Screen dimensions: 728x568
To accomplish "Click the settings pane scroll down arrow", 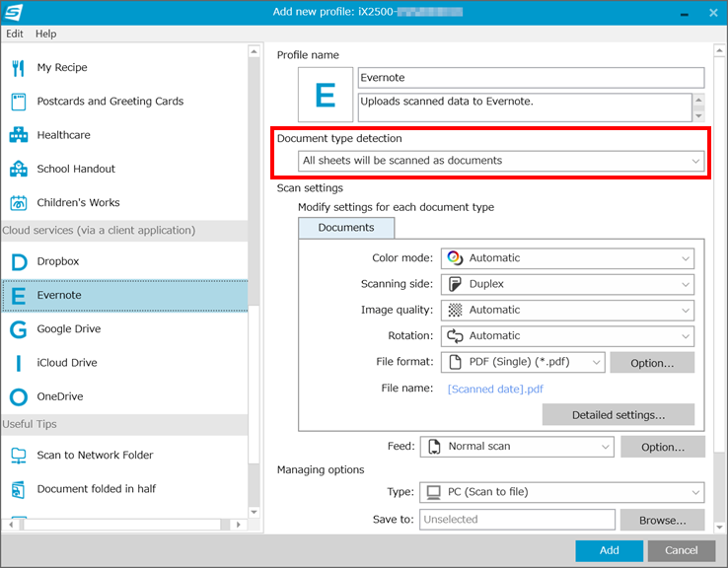I will [x=719, y=528].
